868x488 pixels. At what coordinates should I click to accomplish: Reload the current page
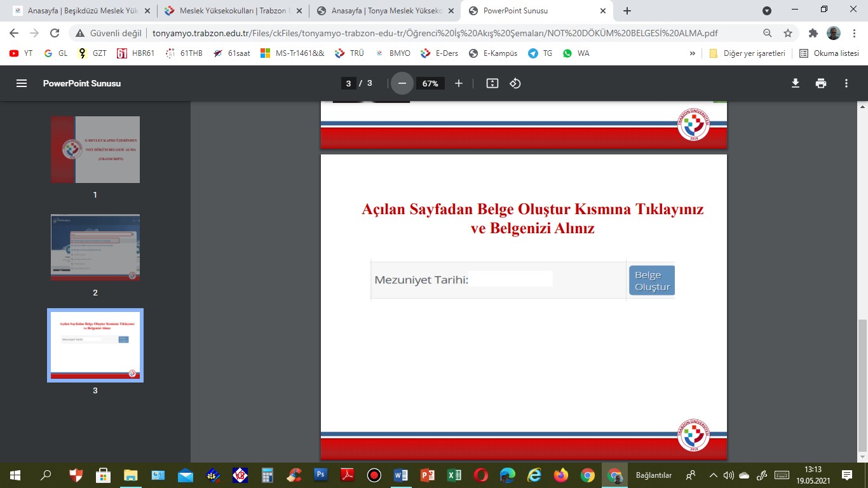click(x=55, y=33)
